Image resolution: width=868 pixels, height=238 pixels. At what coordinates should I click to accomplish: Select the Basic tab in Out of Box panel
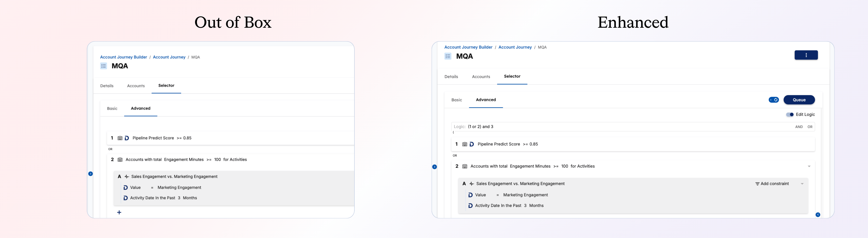(112, 108)
